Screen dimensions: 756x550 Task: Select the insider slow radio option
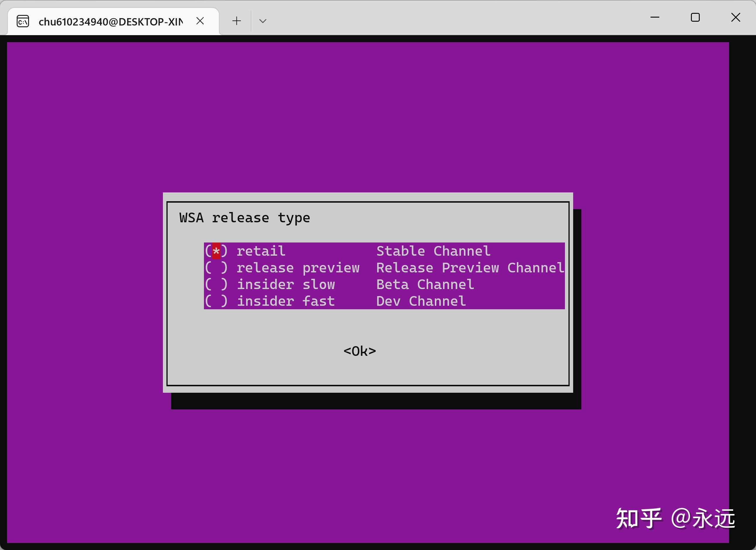(216, 284)
